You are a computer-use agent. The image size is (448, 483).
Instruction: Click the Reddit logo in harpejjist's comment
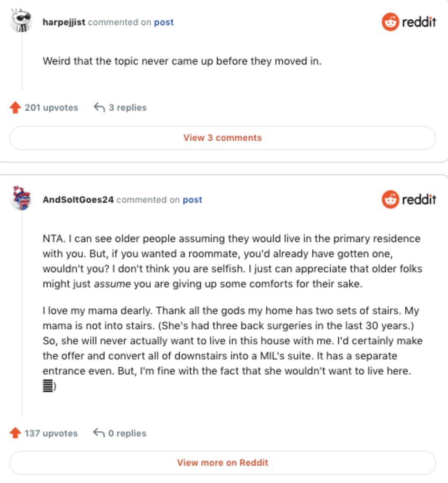pyautogui.click(x=409, y=22)
